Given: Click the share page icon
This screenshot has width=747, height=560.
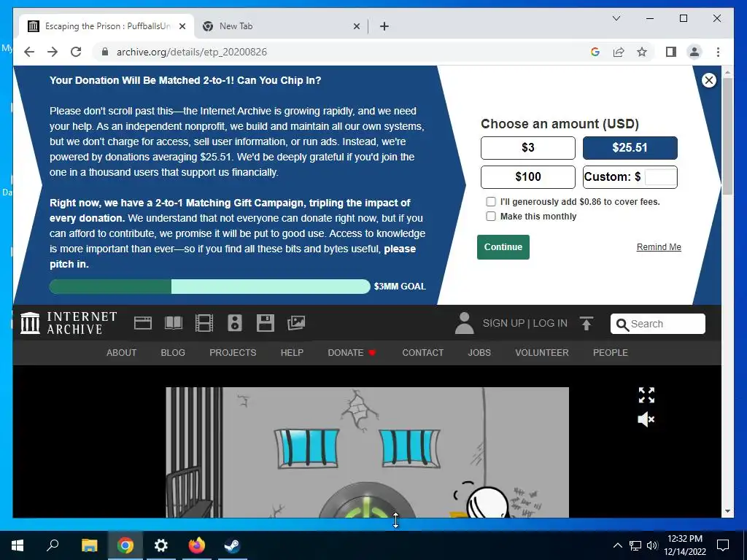Looking at the screenshot, I should 619,52.
